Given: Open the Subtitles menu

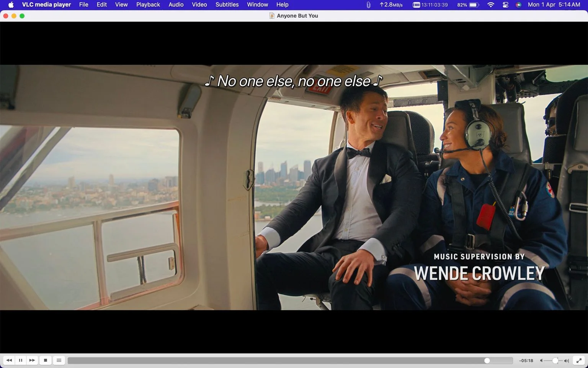Looking at the screenshot, I should [227, 5].
